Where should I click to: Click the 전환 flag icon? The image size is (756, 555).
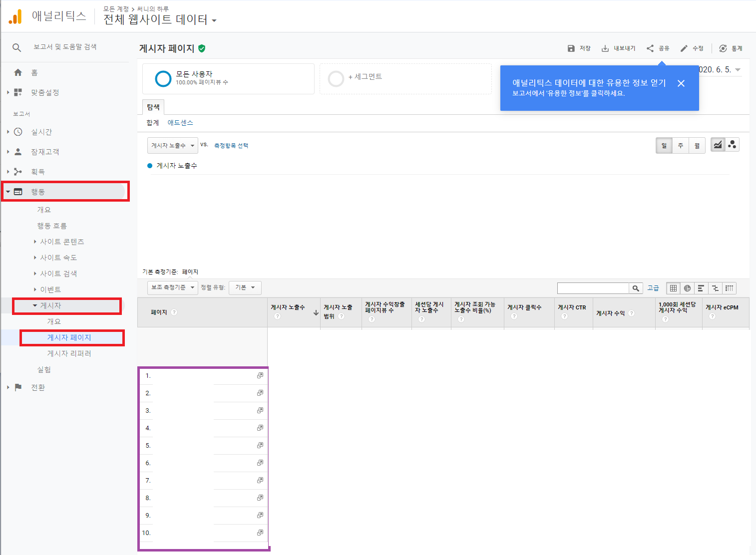click(18, 387)
